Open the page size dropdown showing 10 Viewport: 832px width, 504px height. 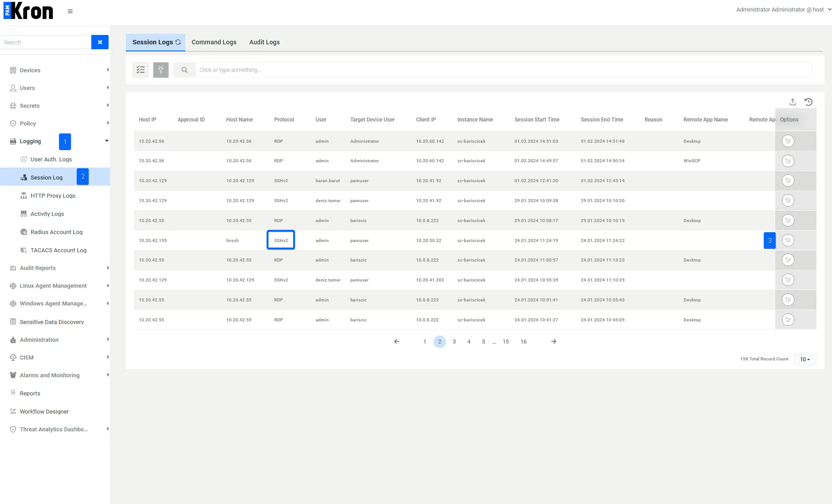pos(805,359)
